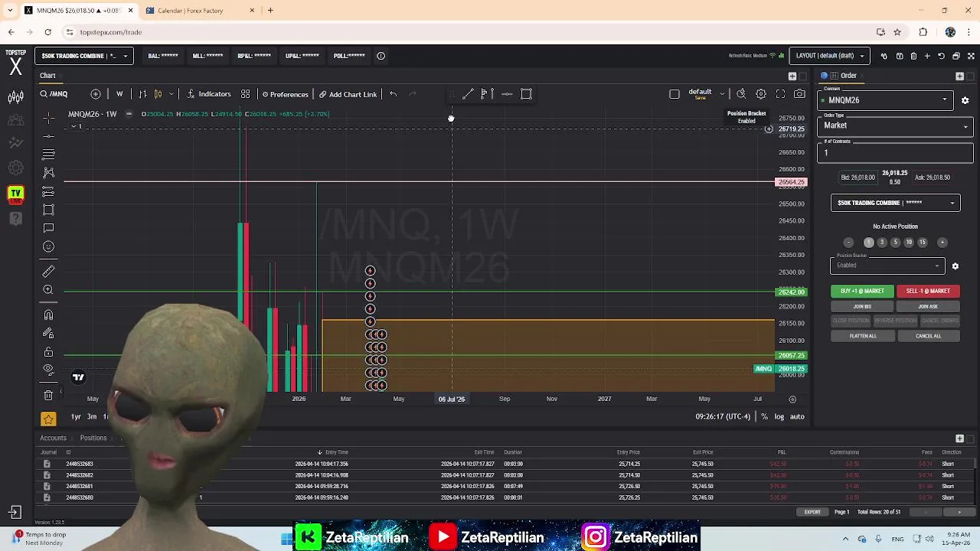The height and width of the screenshot is (551, 980).
Task: Open the $50K Trading Combine account dropdown in header
Action: pos(83,56)
